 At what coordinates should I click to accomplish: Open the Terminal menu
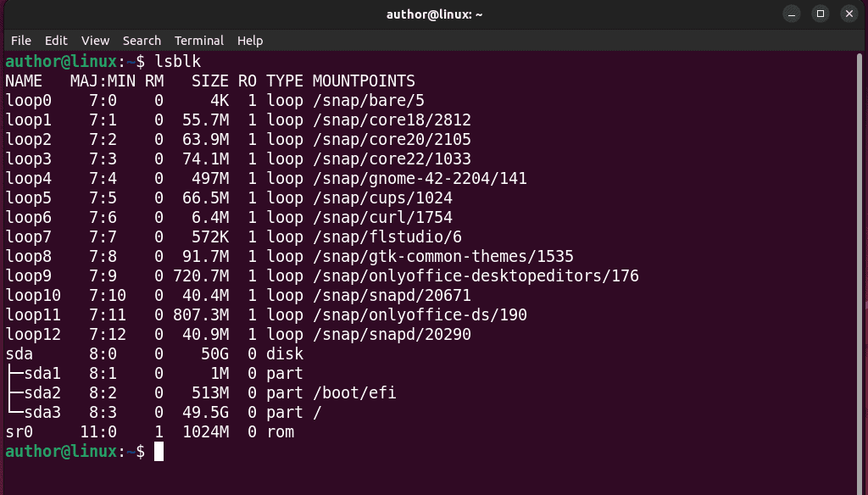tap(198, 40)
